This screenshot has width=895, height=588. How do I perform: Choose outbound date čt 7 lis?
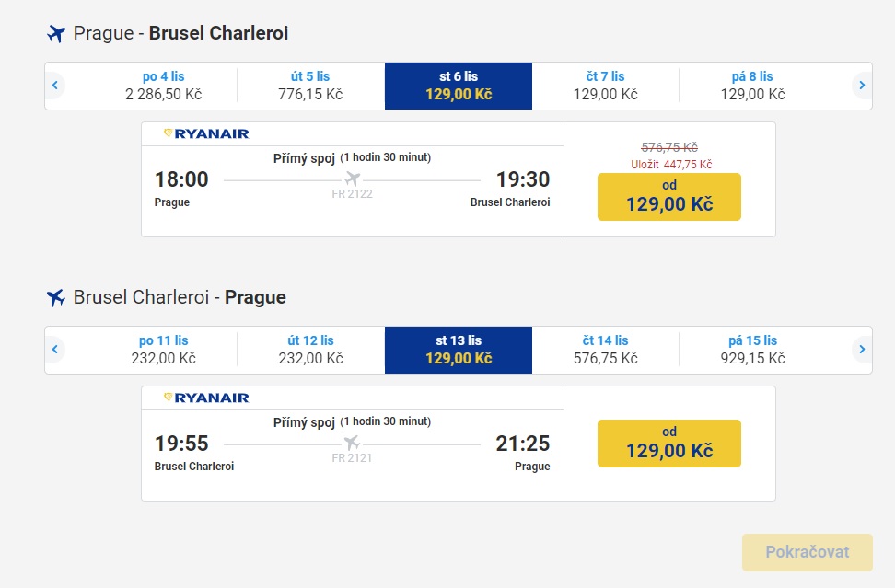point(605,86)
